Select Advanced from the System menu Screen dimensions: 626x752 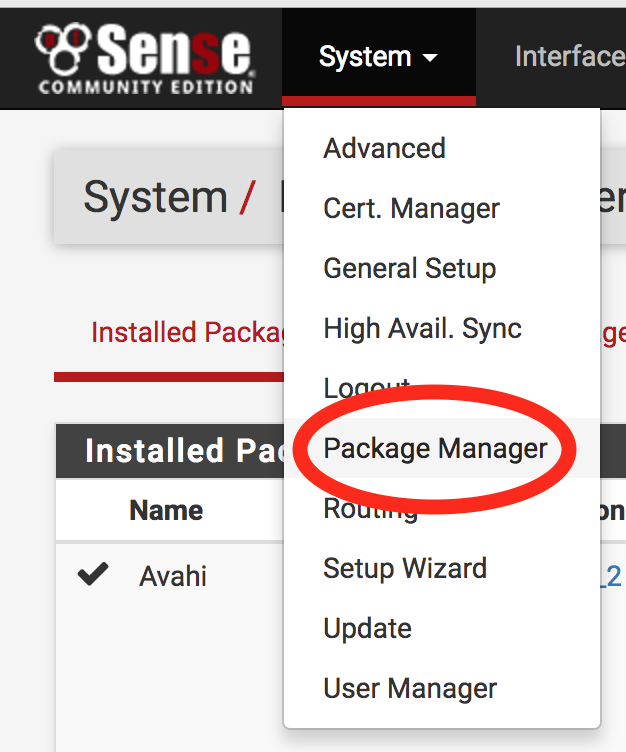click(384, 149)
